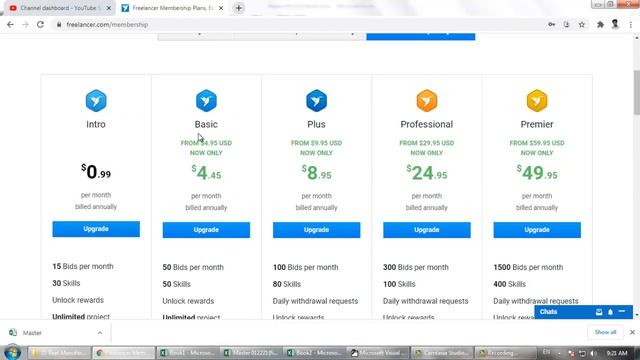Minimize the Chats panel
This screenshot has height=360, width=640.
622,311
